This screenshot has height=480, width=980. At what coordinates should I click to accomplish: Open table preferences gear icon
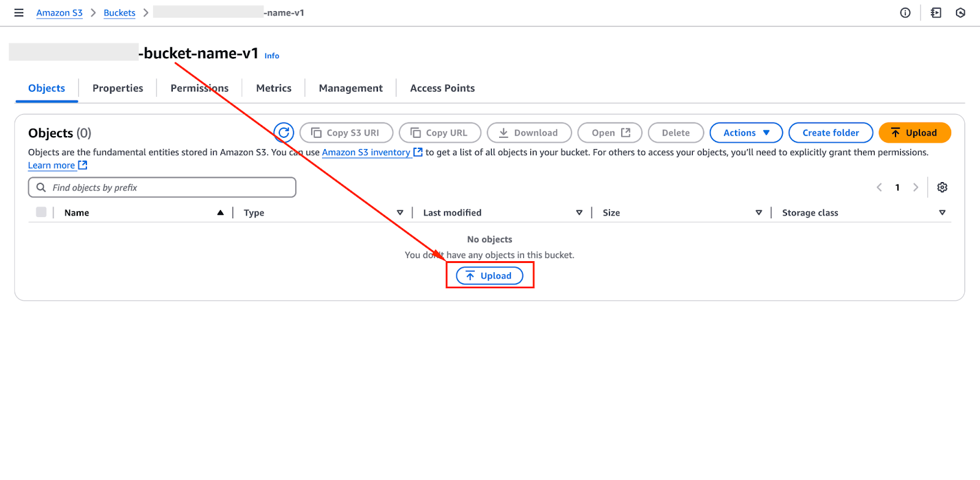(942, 188)
